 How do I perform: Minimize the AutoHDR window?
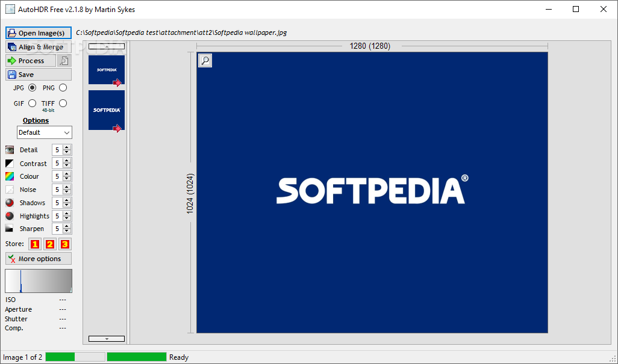pos(549,9)
